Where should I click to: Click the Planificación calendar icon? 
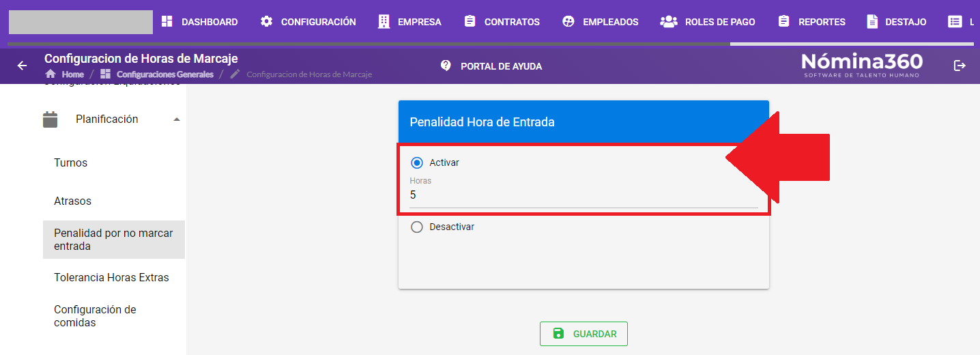point(51,119)
